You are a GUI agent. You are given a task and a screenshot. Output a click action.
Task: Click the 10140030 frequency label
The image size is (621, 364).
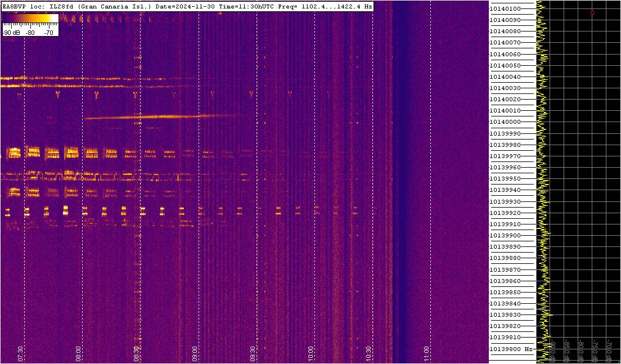tap(505, 88)
